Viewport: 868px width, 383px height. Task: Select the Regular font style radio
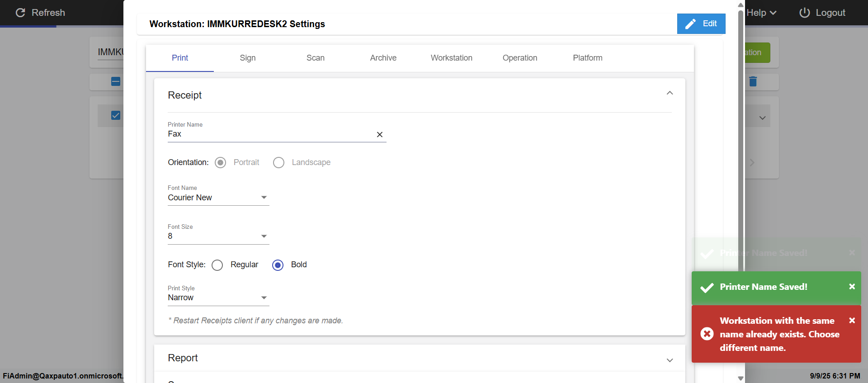tap(217, 265)
